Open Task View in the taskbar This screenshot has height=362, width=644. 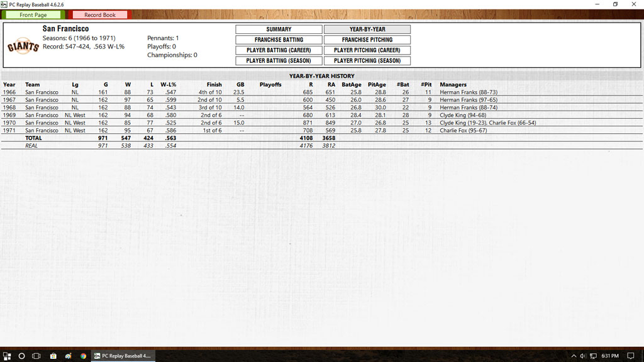click(37, 356)
